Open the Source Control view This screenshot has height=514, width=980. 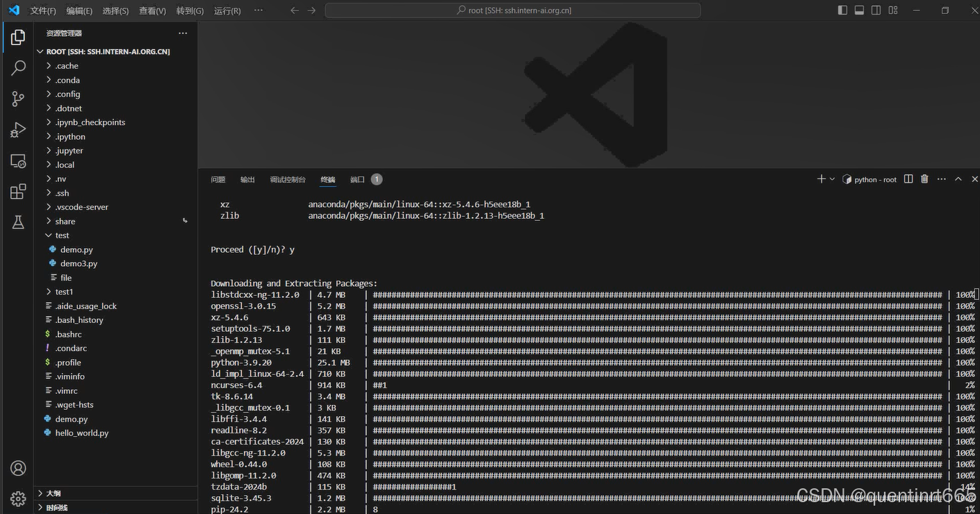[17, 99]
